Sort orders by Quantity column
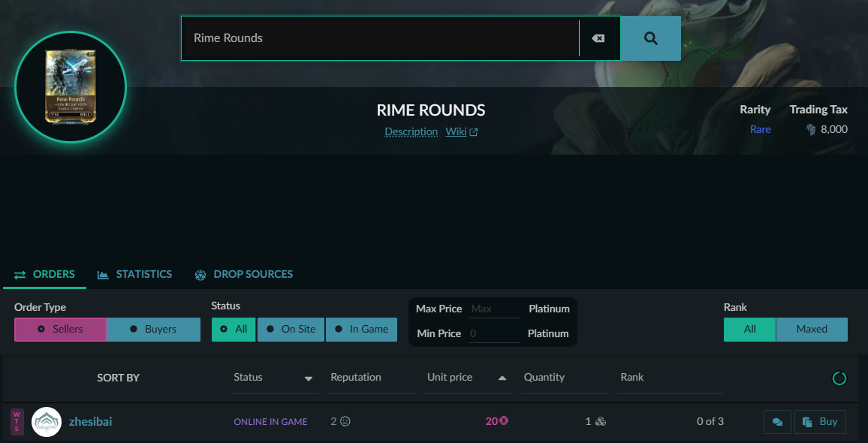This screenshot has width=868, height=443. [x=565, y=378]
